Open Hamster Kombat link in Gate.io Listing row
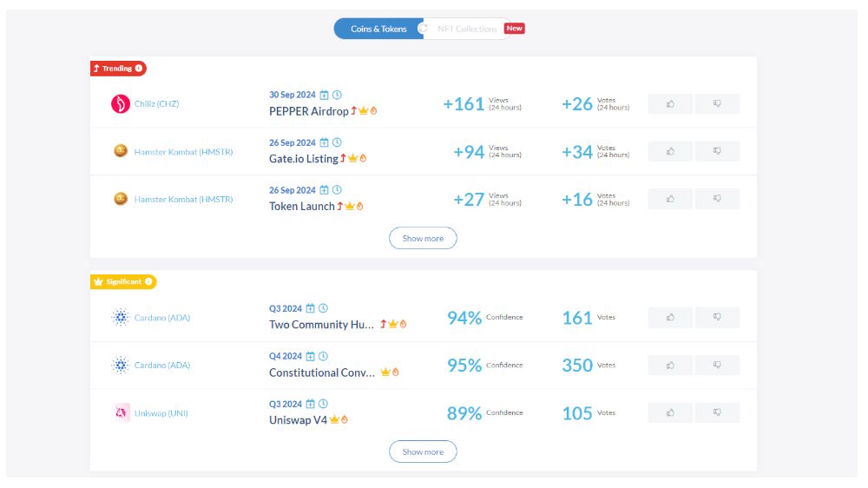 pyautogui.click(x=183, y=152)
